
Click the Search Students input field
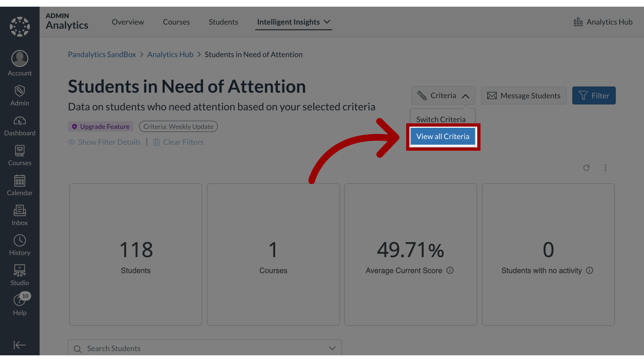tap(205, 348)
